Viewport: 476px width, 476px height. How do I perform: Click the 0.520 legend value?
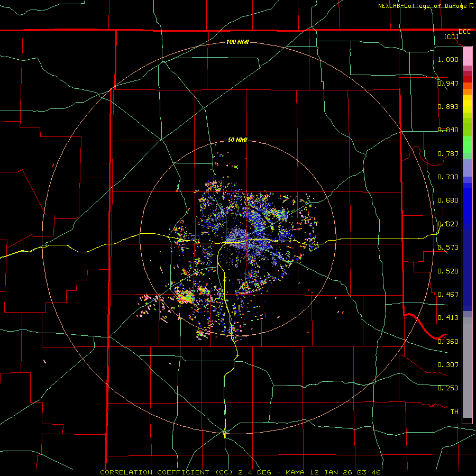[x=448, y=271]
